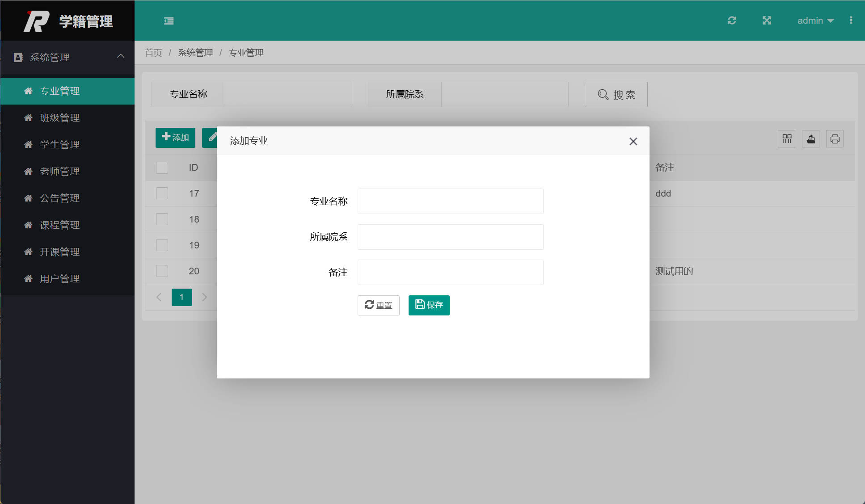This screenshot has width=865, height=504.
Task: Click the print icon above the table
Action: pyautogui.click(x=835, y=139)
